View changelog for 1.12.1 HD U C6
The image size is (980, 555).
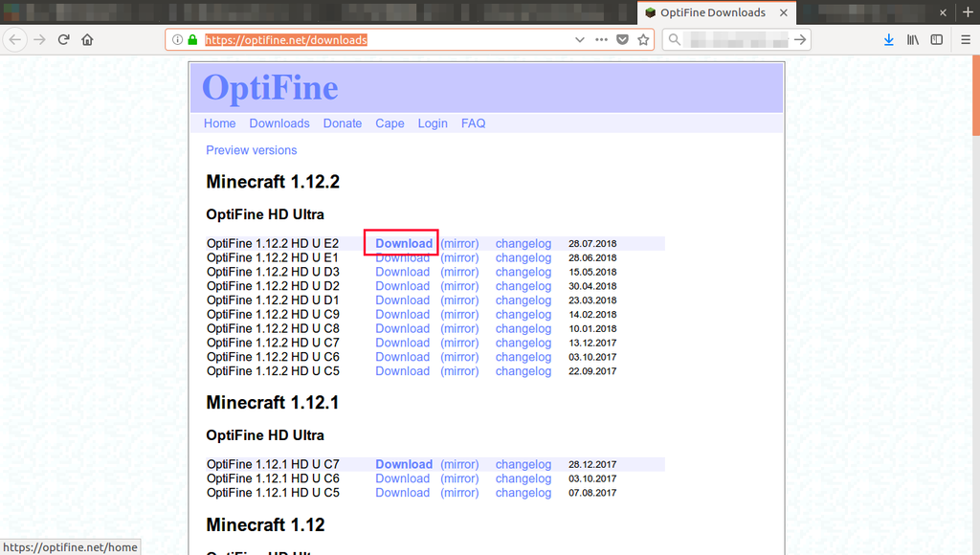tap(523, 478)
